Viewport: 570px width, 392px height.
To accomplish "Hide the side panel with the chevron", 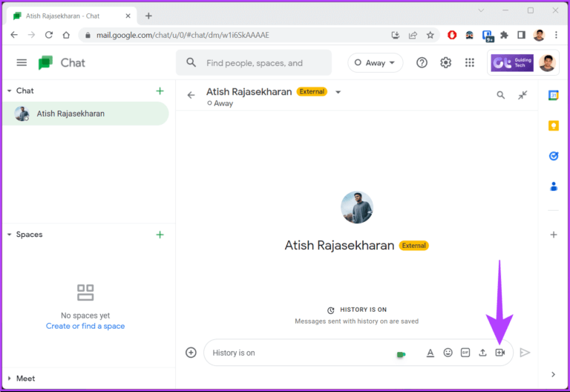I will click(553, 374).
